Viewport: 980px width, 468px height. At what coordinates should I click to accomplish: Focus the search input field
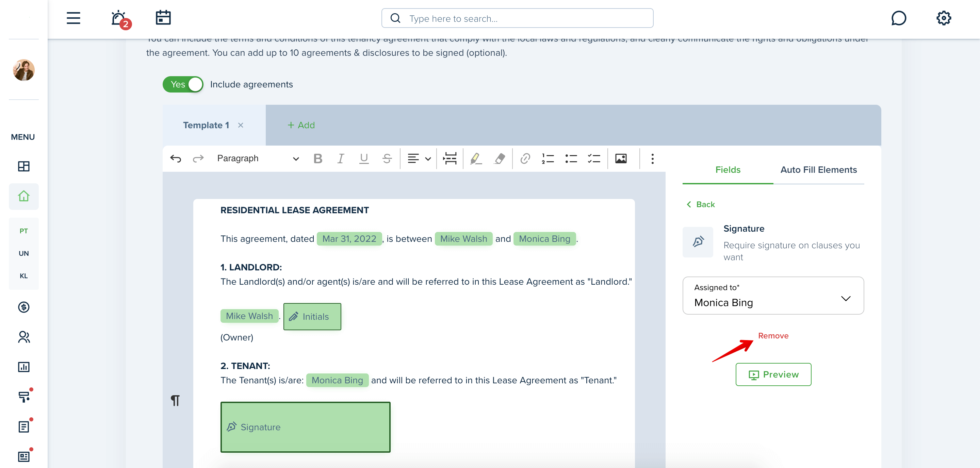[517, 18]
